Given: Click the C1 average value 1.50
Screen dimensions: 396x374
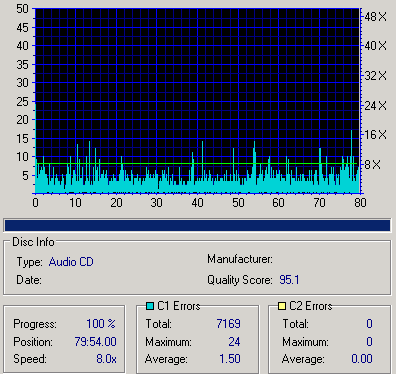Looking at the screenshot, I should pyautogui.click(x=230, y=359).
